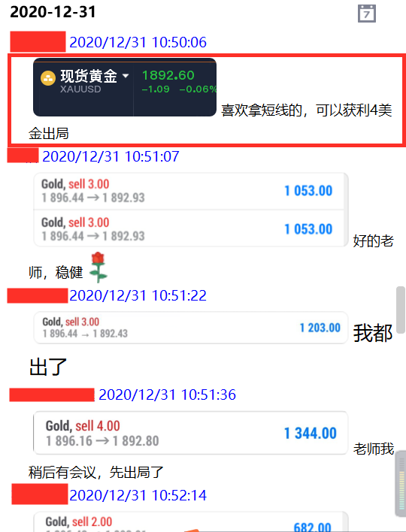Open the Gold sell 2.00 trade screenshot

click(x=191, y=521)
